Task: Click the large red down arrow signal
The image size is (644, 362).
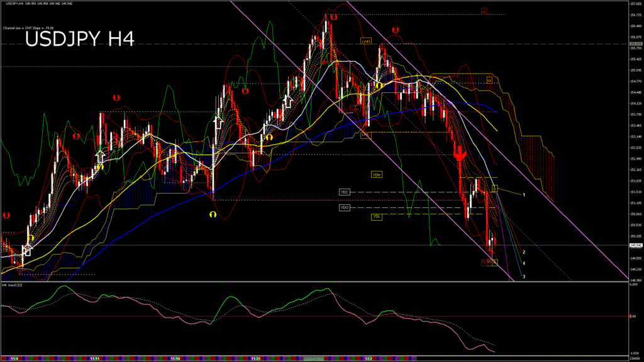Action: (460, 154)
